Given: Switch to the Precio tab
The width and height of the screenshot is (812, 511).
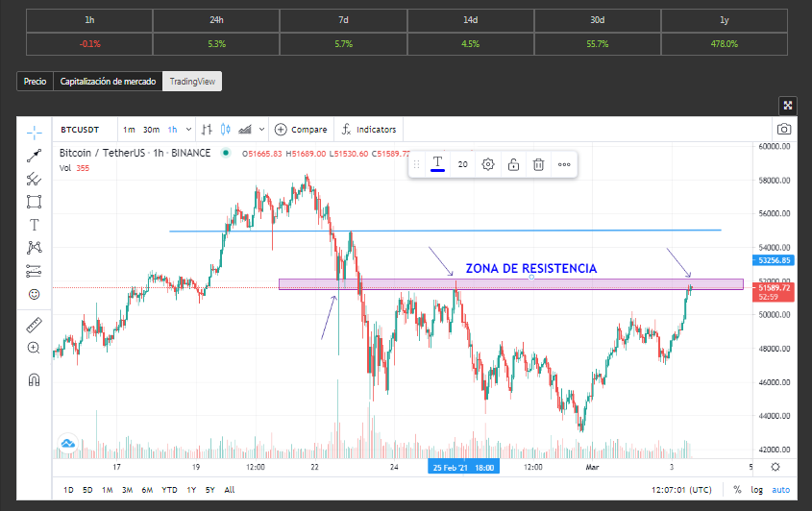Looking at the screenshot, I should pos(35,82).
